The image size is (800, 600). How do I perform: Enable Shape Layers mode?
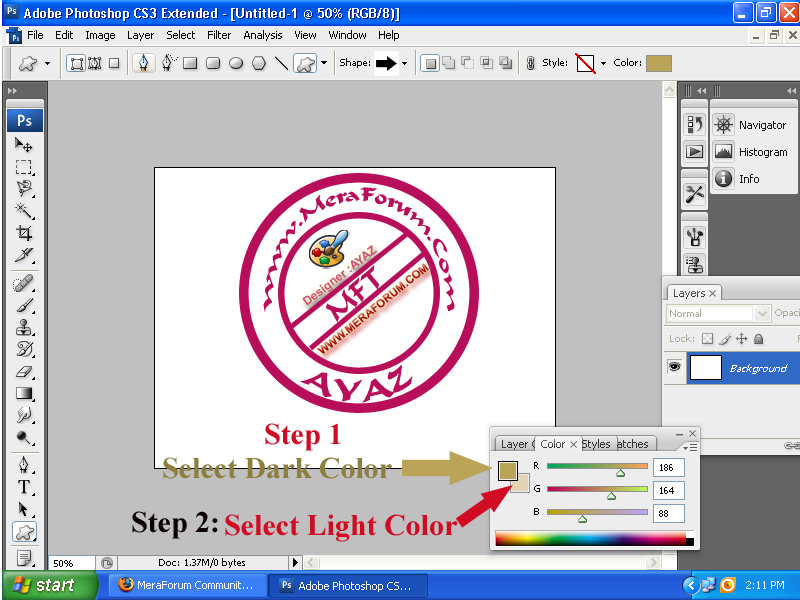pos(77,63)
